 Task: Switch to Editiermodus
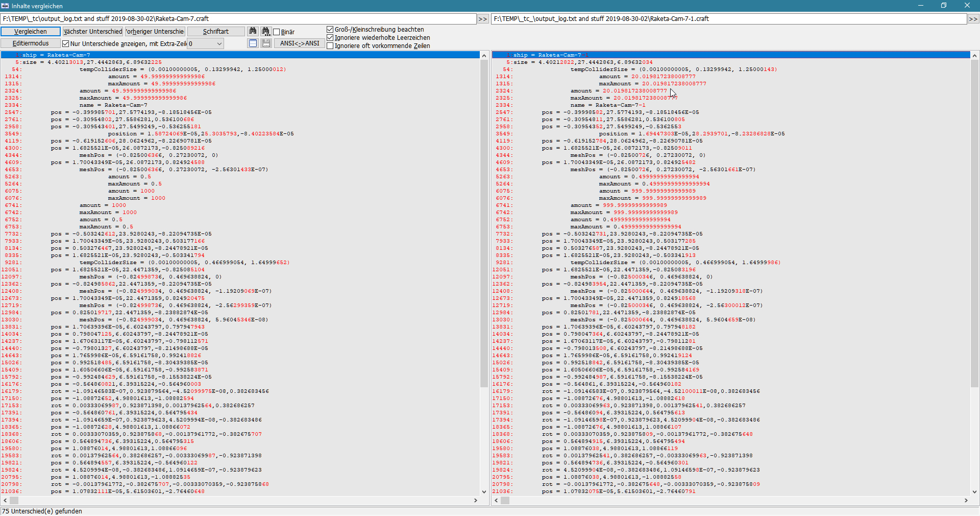click(31, 43)
